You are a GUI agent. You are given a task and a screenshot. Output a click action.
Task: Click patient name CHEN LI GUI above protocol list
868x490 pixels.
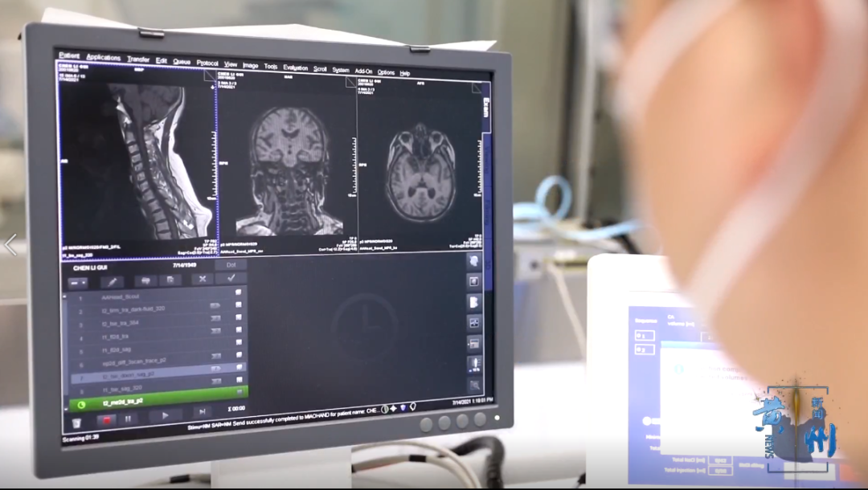point(91,268)
